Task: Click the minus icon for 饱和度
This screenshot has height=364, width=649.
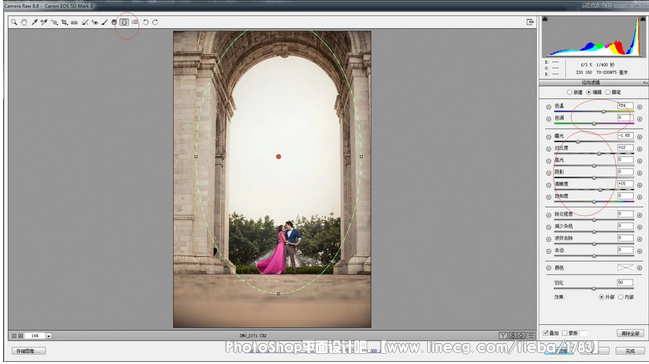Action: [x=548, y=197]
